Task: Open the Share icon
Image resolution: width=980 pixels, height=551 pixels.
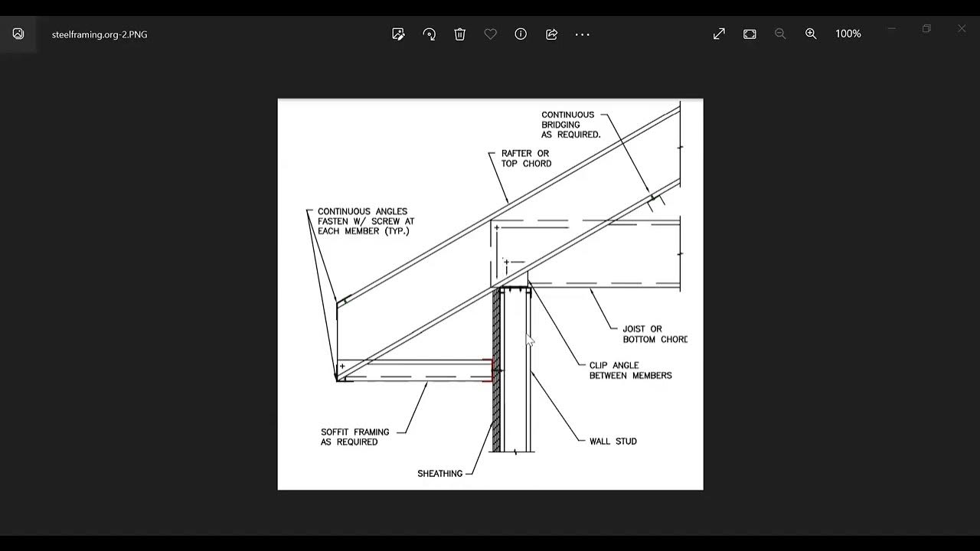Action: pyautogui.click(x=551, y=34)
